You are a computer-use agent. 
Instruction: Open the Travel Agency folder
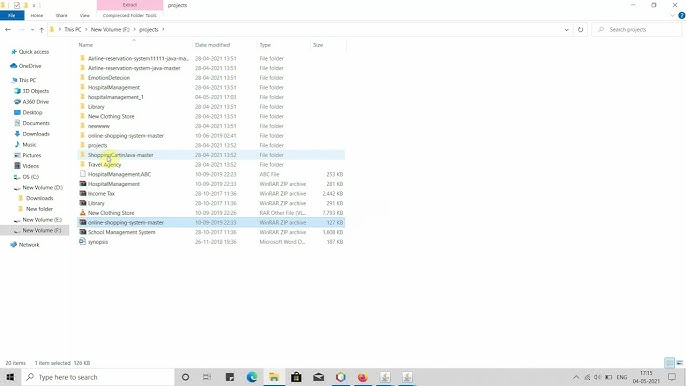[211, 165]
